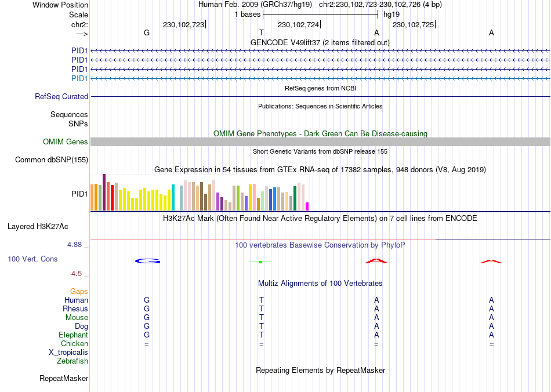Image resolution: width=551 pixels, height=392 pixels.
Task: Click the green T PhyloP conservation marker
Action: pyautogui.click(x=260, y=262)
